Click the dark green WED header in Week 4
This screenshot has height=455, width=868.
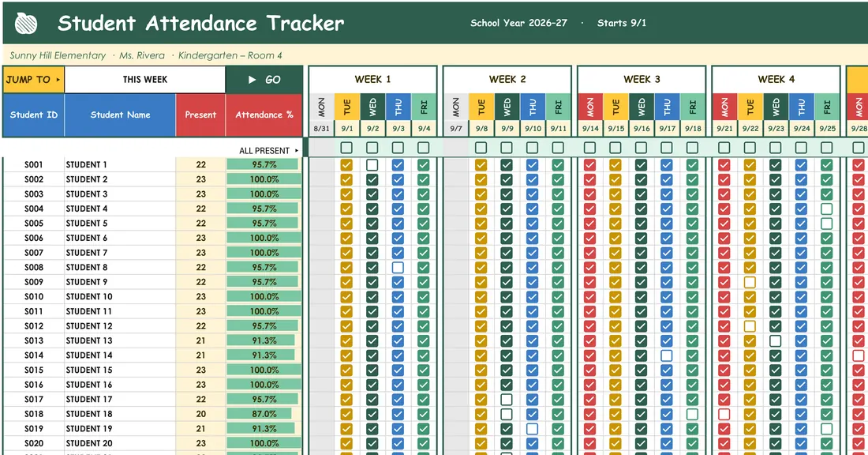(x=776, y=107)
